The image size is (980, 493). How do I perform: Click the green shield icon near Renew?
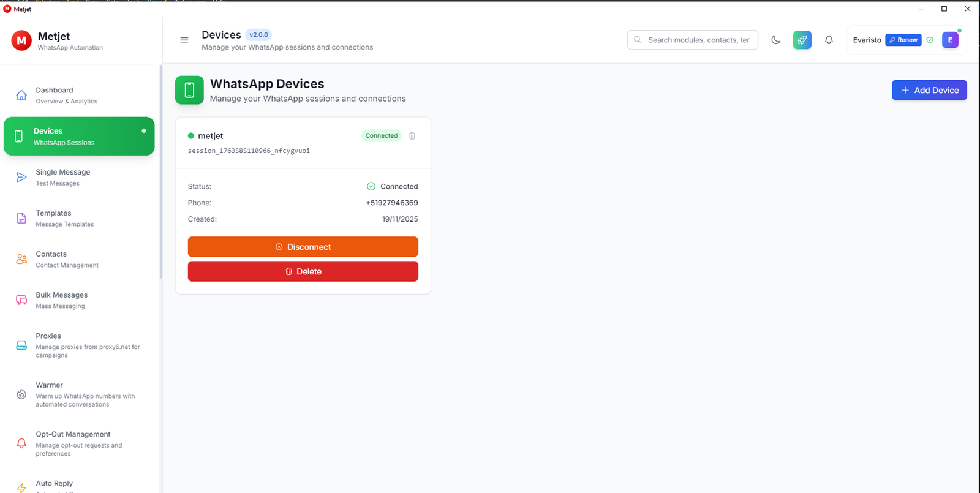930,40
